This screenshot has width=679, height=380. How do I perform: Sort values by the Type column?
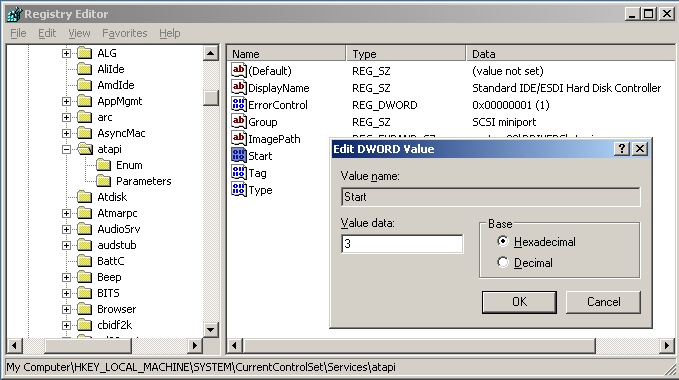[406, 54]
